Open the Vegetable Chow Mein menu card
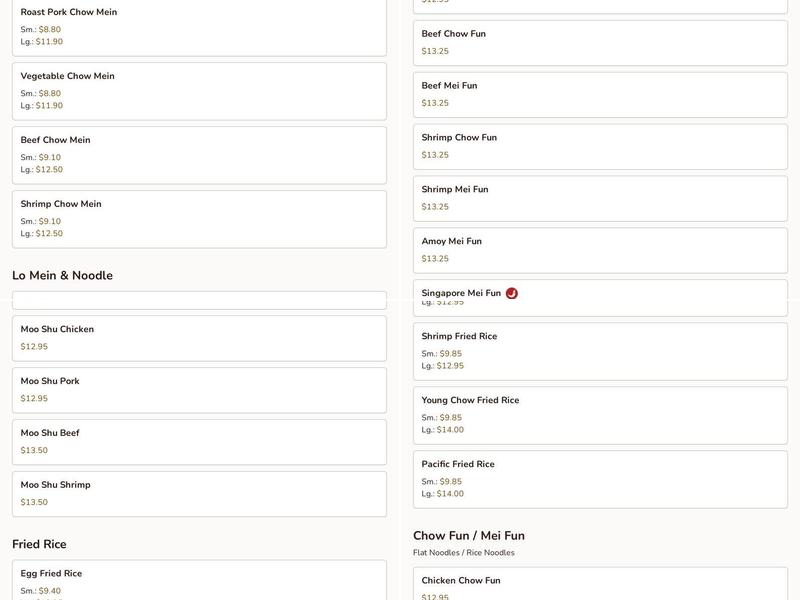Image resolution: width=800 pixels, height=600 pixels. click(199, 91)
